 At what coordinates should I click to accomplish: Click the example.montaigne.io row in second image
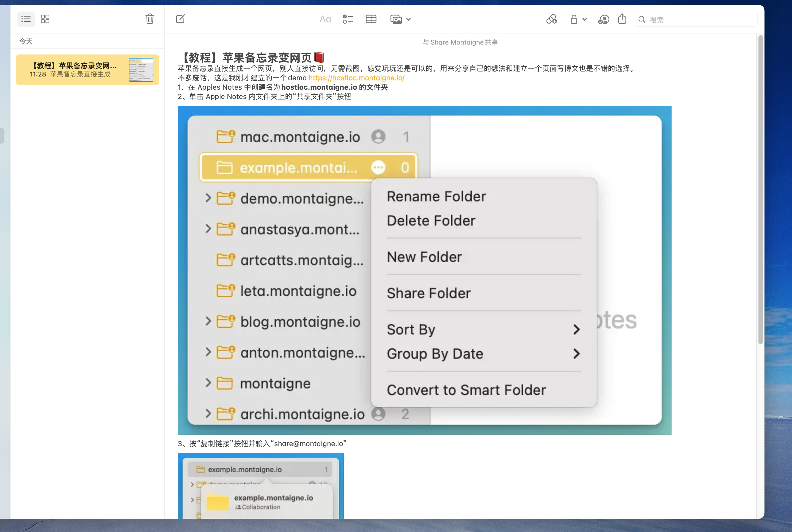(260, 469)
